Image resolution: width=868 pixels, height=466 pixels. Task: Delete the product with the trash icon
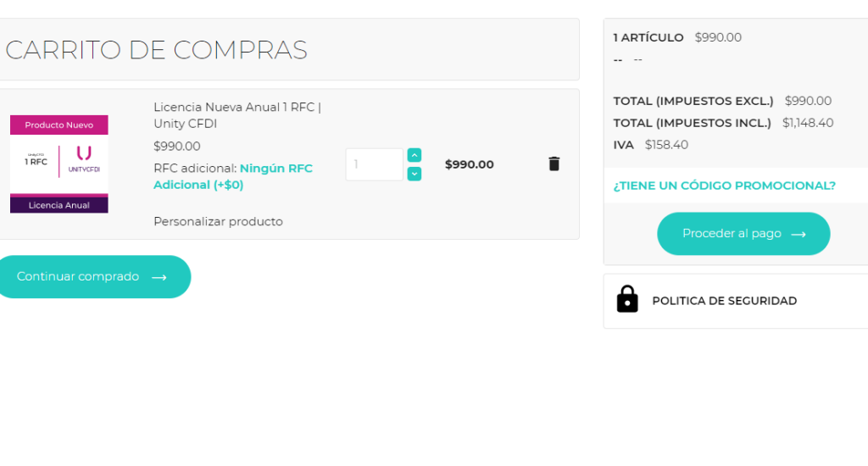click(x=554, y=164)
